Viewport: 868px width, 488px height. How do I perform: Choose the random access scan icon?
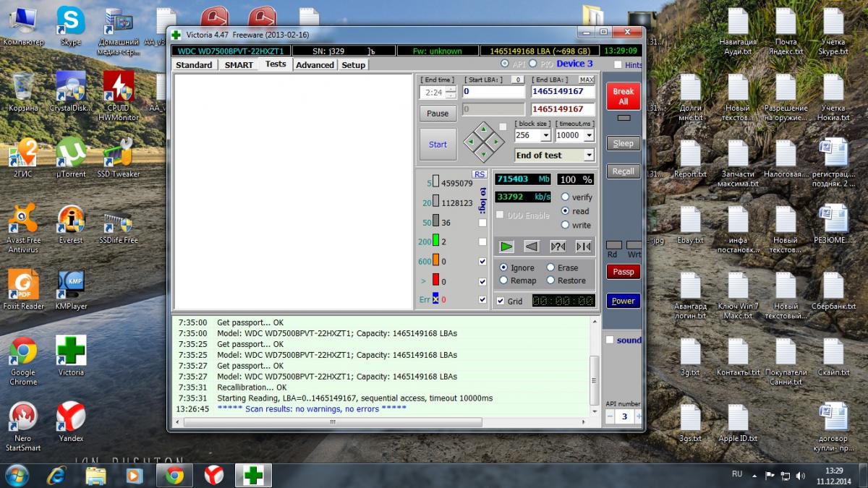[x=558, y=247]
